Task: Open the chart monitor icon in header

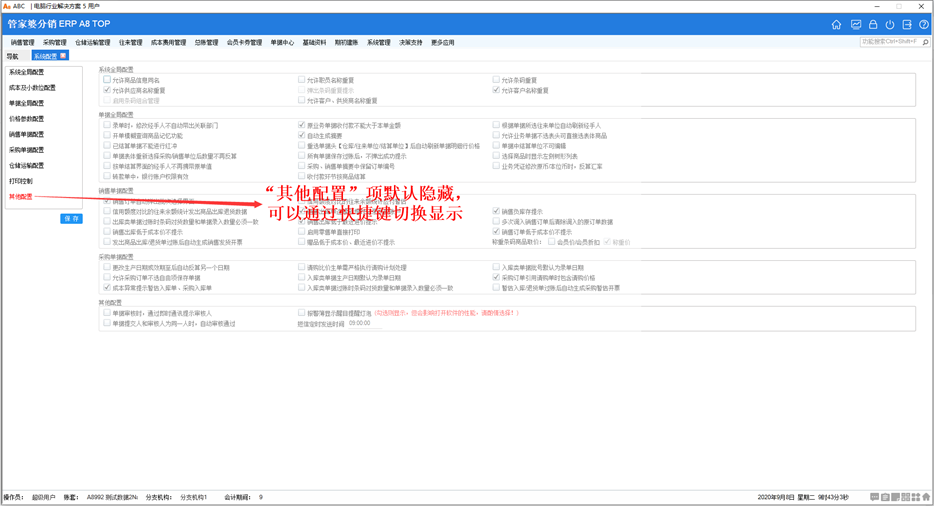Action: tap(855, 24)
